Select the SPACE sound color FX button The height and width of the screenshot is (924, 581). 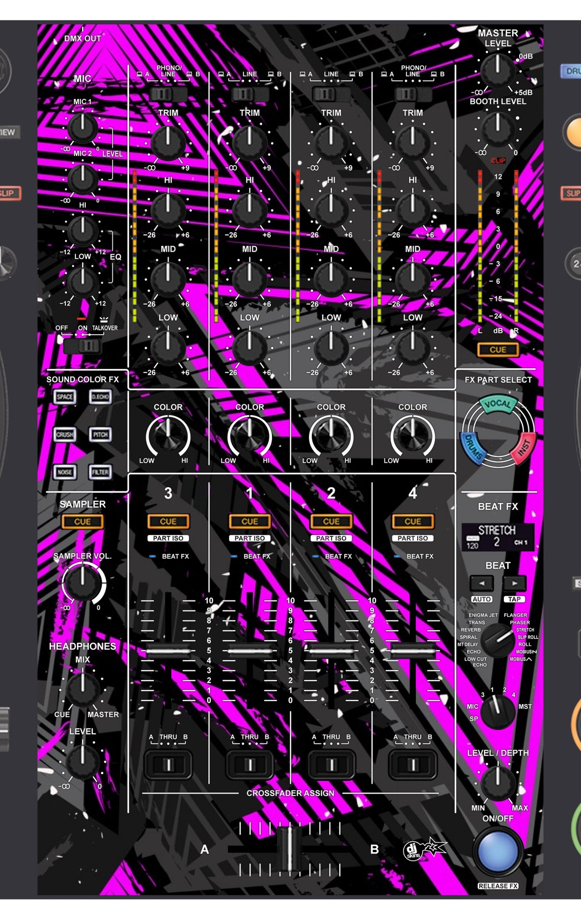(x=64, y=396)
